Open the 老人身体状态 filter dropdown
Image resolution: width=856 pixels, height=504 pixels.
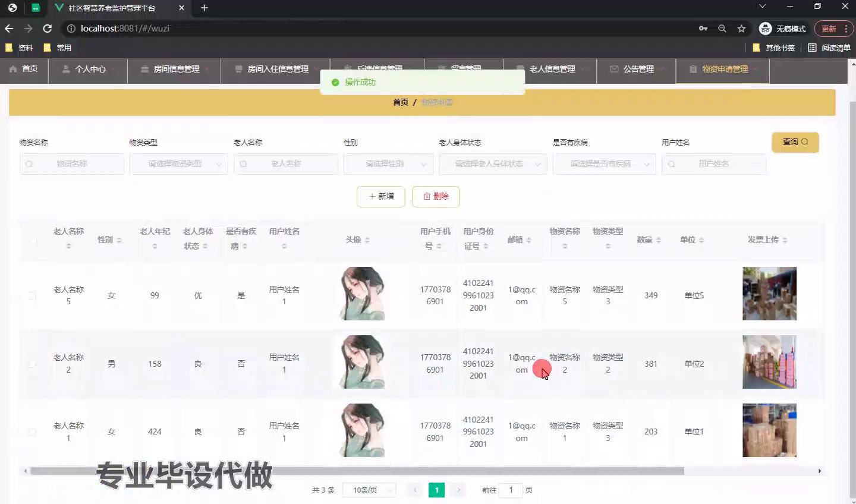(492, 164)
